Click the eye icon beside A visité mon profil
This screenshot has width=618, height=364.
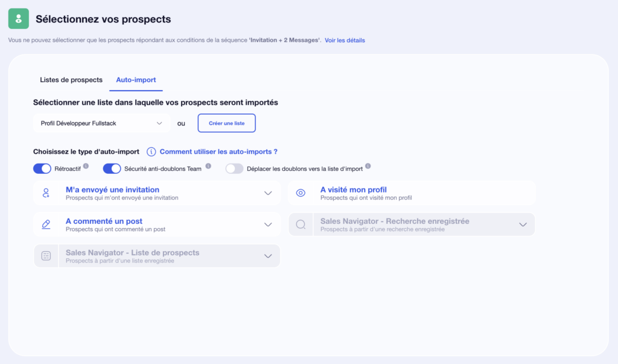point(301,193)
